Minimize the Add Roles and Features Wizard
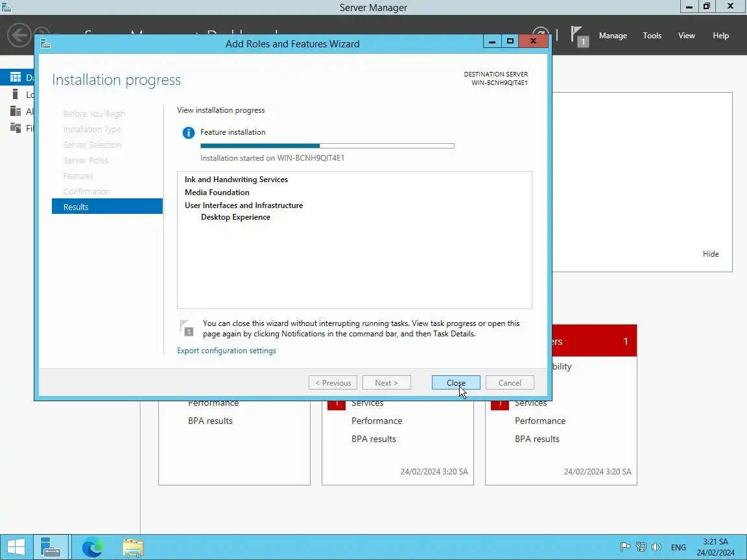The width and height of the screenshot is (747, 560). click(492, 41)
